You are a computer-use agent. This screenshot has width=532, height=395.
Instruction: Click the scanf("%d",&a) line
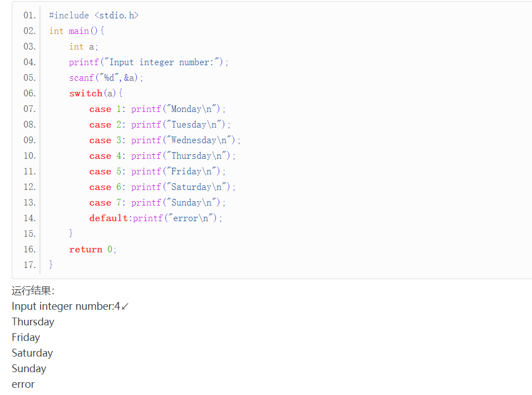pos(106,78)
